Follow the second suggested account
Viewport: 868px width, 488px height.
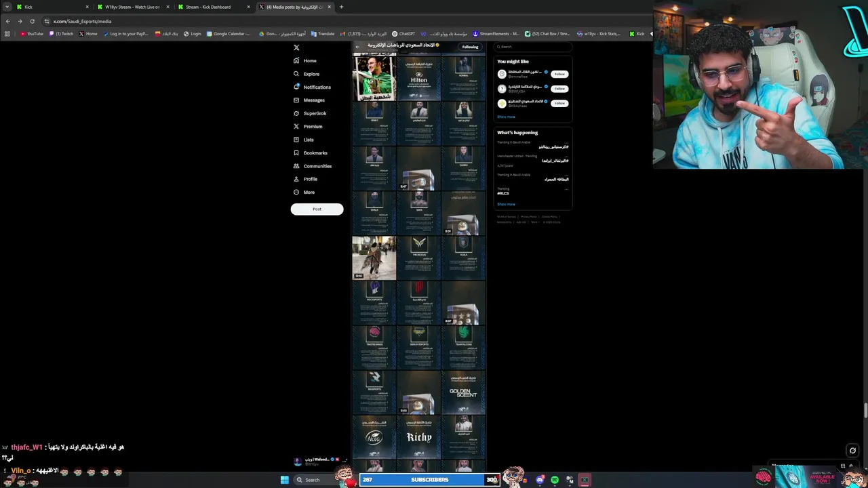click(559, 88)
